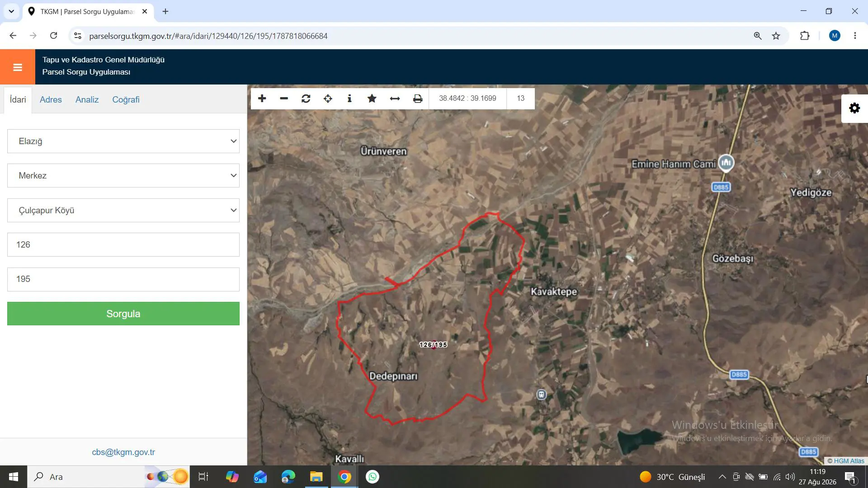Open the cbs@tkgm.gov.tr email link

click(x=123, y=452)
